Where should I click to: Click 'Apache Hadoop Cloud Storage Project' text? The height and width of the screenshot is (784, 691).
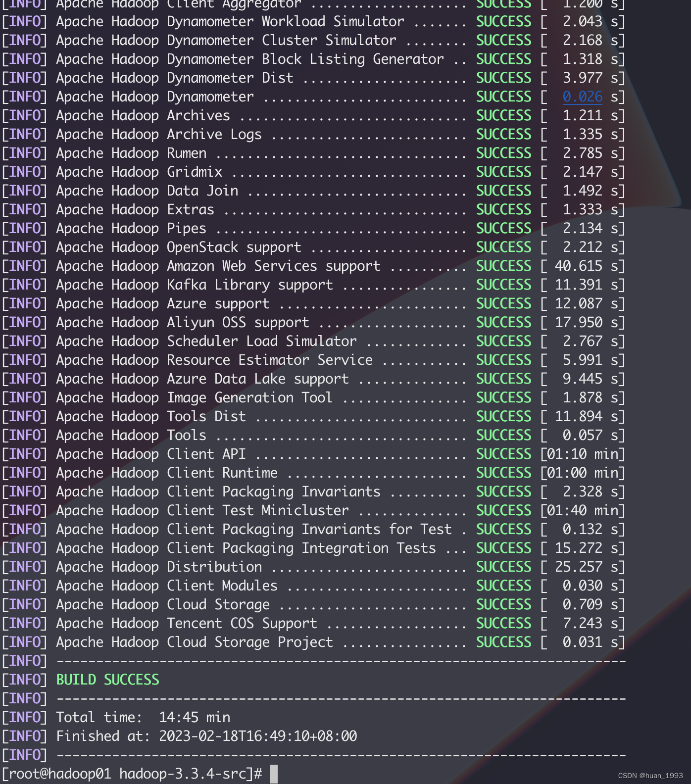pos(195,642)
